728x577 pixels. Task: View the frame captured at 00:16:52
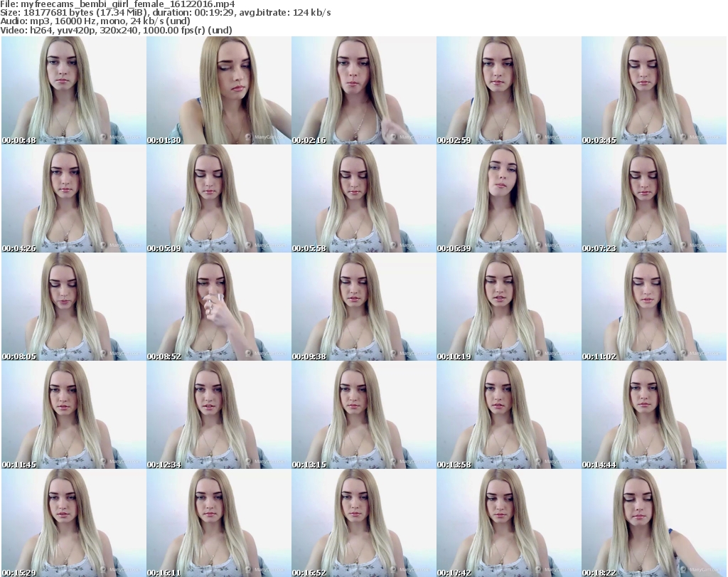pos(363,523)
